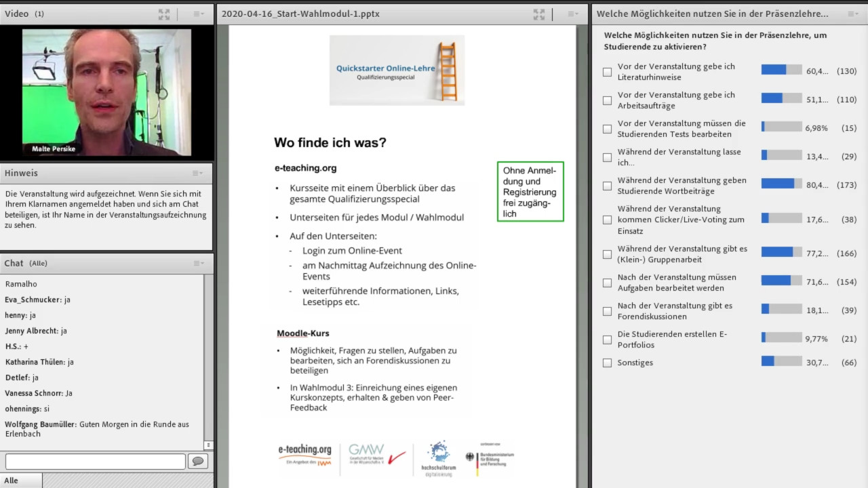The height and width of the screenshot is (488, 868).
Task: Maximize the shared presentation pod to fullscreen
Action: click(539, 14)
